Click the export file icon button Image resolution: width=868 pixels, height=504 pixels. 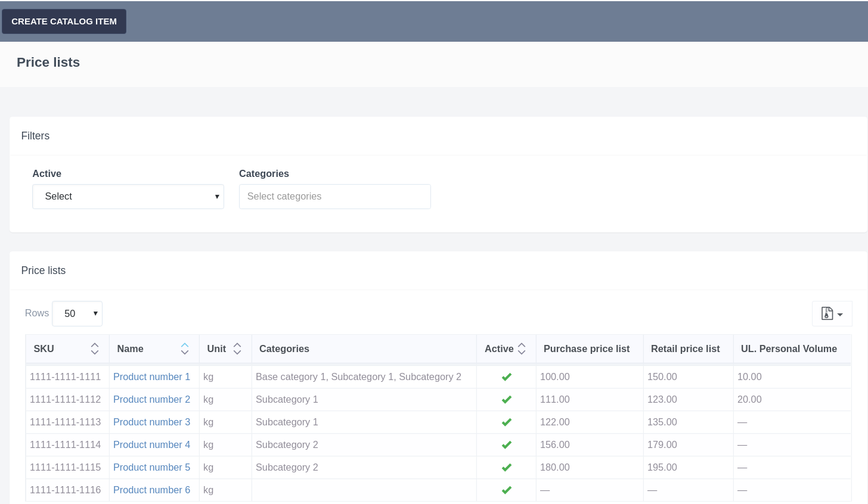coord(831,313)
